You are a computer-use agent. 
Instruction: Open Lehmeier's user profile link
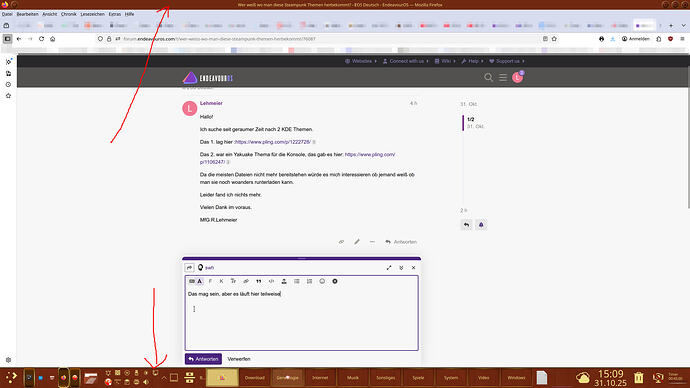tap(211, 103)
